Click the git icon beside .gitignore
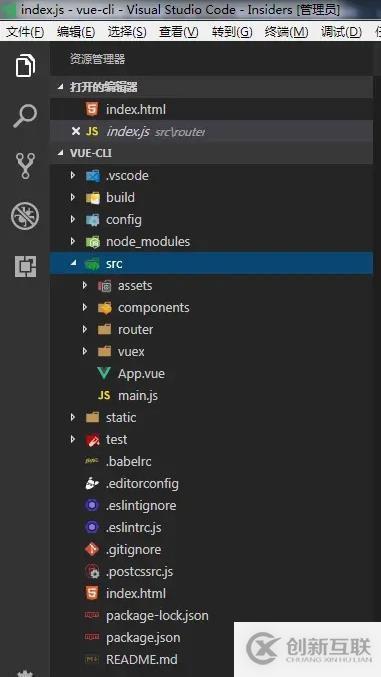Screen dimensions: 381x677 coord(92,549)
